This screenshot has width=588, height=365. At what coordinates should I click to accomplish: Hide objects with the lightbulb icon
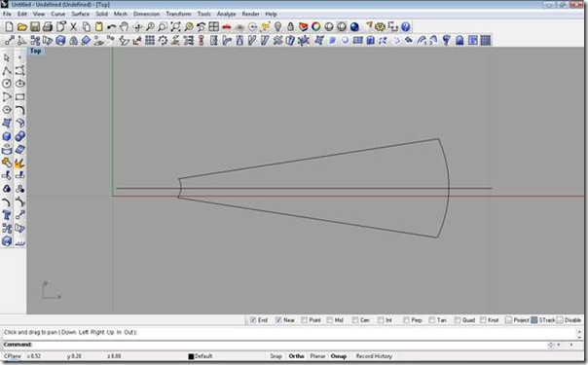tap(277, 26)
